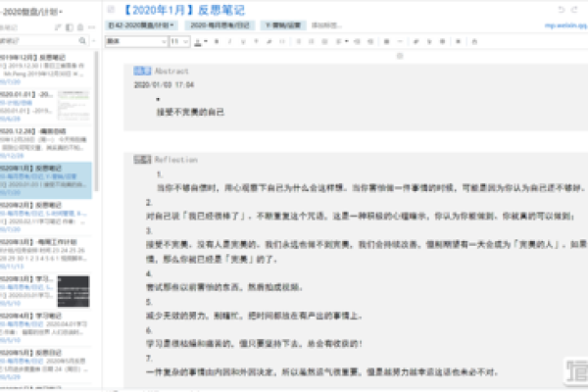Click the sort notes icon in sidebar

tap(58, 27)
